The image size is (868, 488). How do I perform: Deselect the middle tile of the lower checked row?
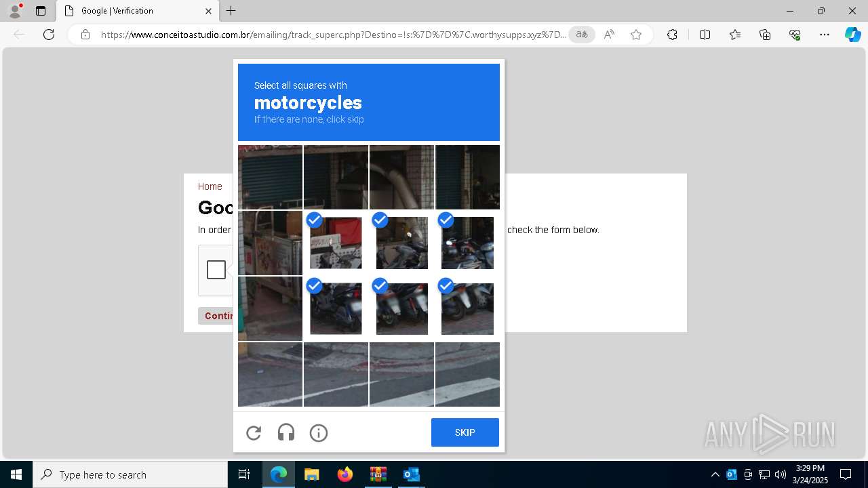click(401, 308)
